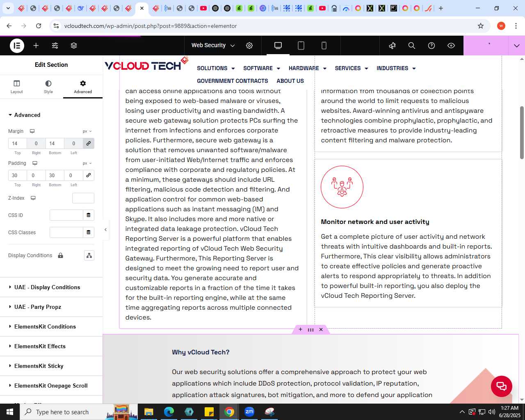
Task: Switch to desktop responsive view
Action: [278, 46]
